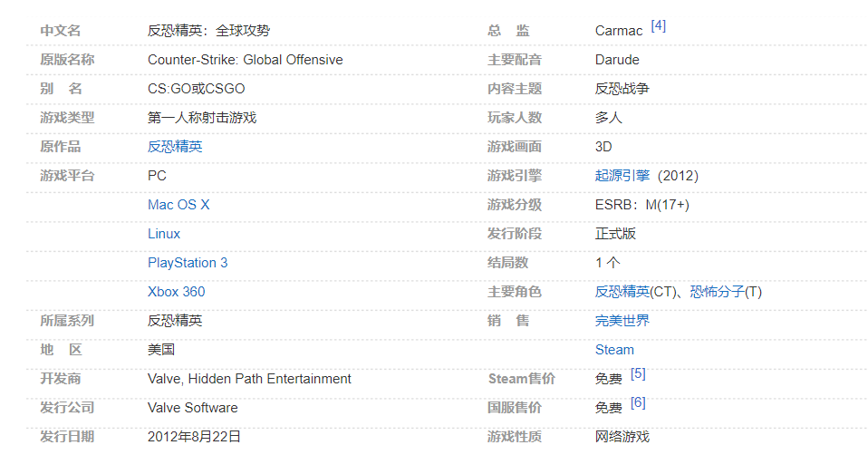Click the 开发商 field label
This screenshot has height=474, width=868.
(61, 379)
